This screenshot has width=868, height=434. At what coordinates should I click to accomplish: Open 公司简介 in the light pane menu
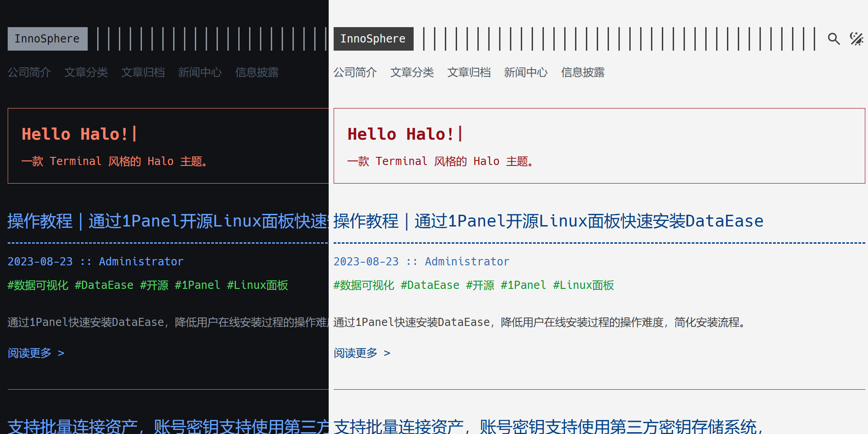tap(355, 72)
